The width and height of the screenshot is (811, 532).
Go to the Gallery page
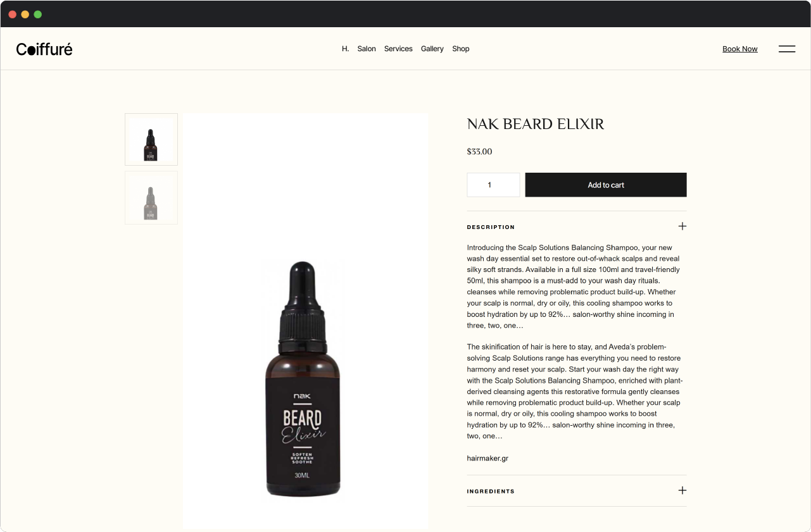click(x=432, y=49)
